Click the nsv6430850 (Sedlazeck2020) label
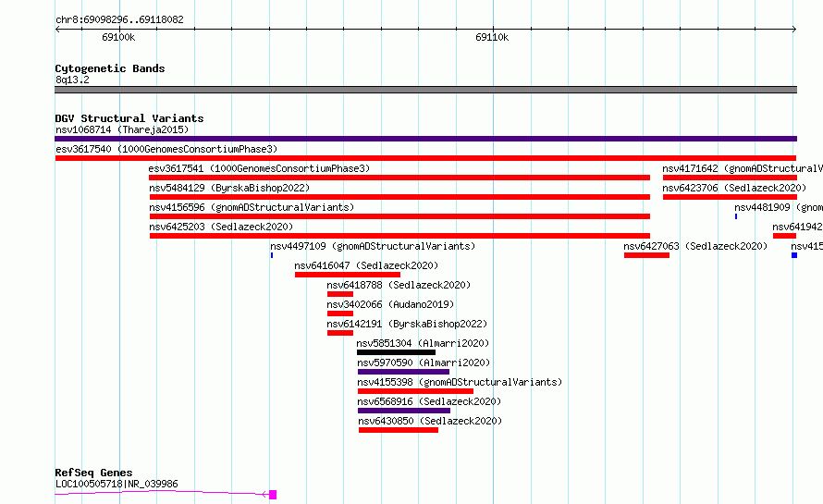 [430, 421]
